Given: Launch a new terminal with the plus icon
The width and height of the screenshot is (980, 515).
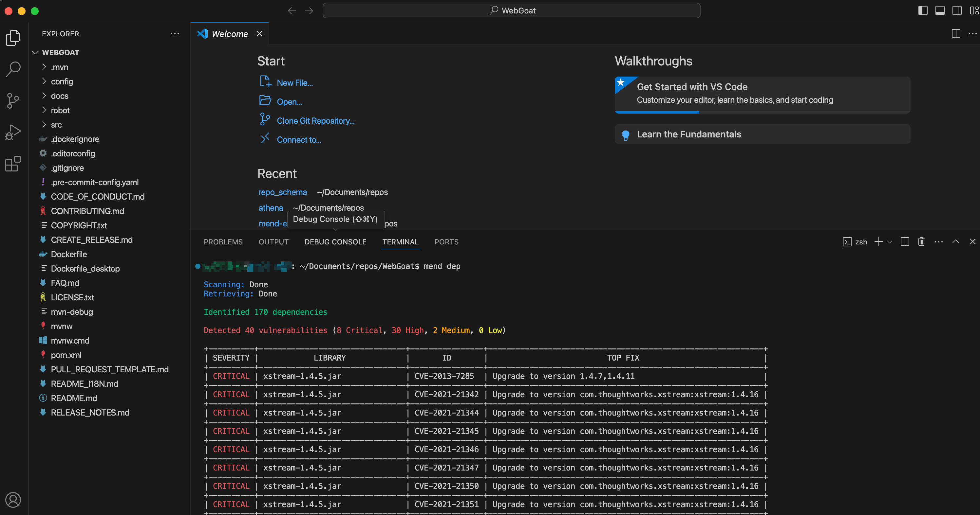Looking at the screenshot, I should click(879, 242).
